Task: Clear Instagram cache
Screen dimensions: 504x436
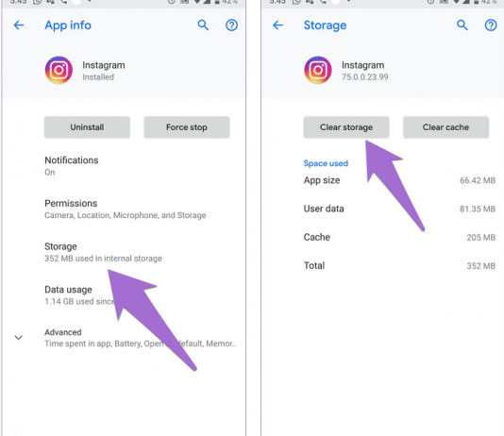Action: pos(445,127)
